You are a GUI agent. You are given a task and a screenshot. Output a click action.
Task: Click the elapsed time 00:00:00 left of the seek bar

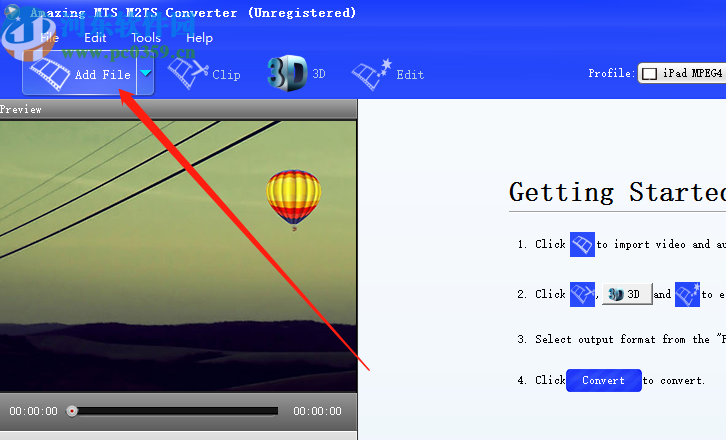[33, 411]
